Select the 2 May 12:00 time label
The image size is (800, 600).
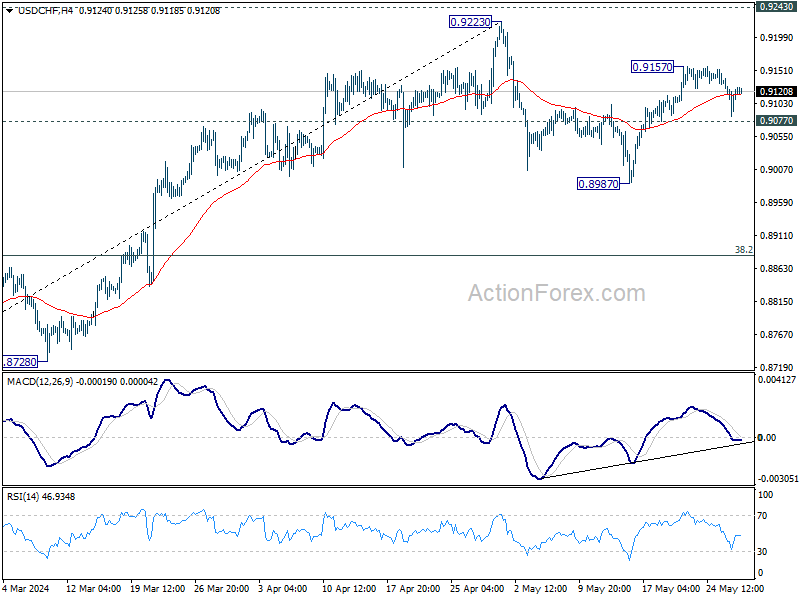pyautogui.click(x=541, y=589)
